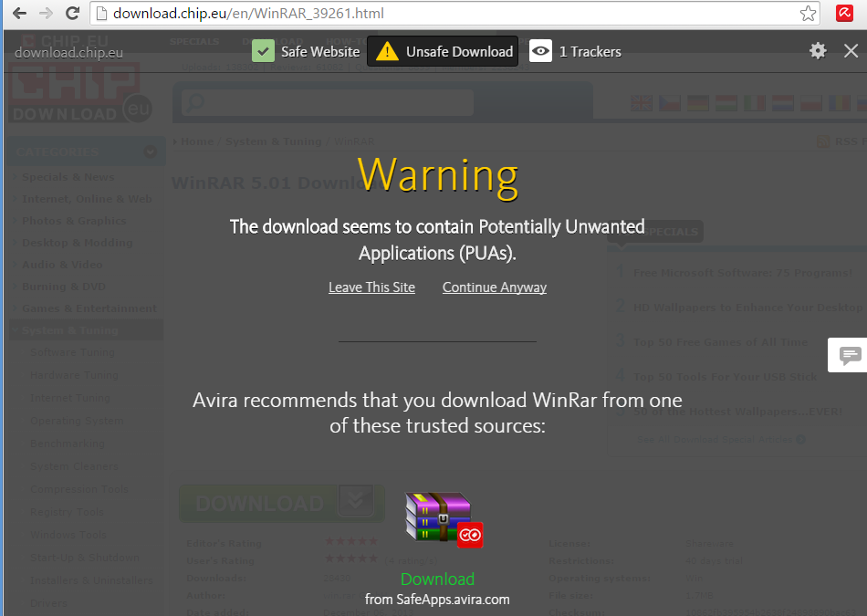Open Specials & News category
This screenshot has height=616, width=867.
(x=68, y=177)
